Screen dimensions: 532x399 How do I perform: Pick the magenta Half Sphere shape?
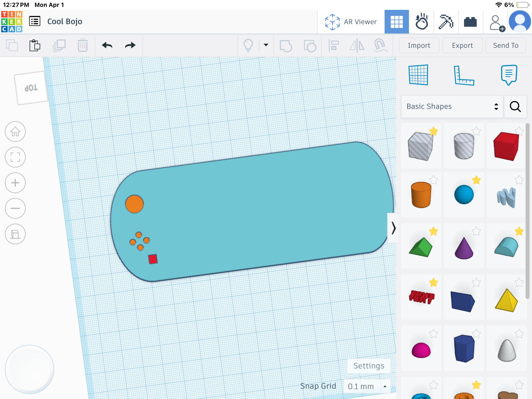[421, 350]
